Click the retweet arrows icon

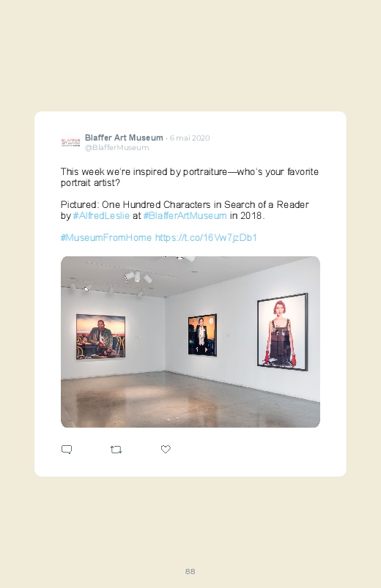(x=116, y=450)
